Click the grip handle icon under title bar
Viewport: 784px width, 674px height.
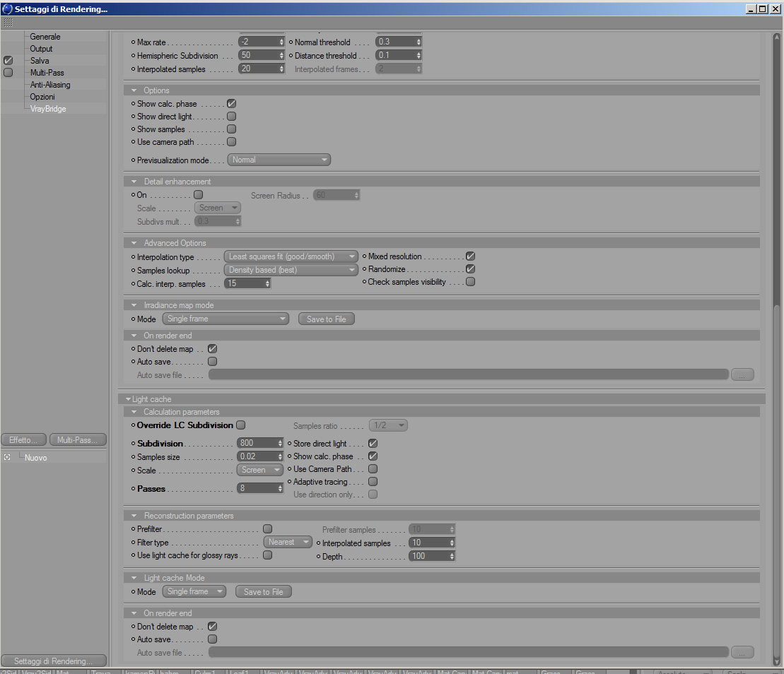[x=8, y=23]
